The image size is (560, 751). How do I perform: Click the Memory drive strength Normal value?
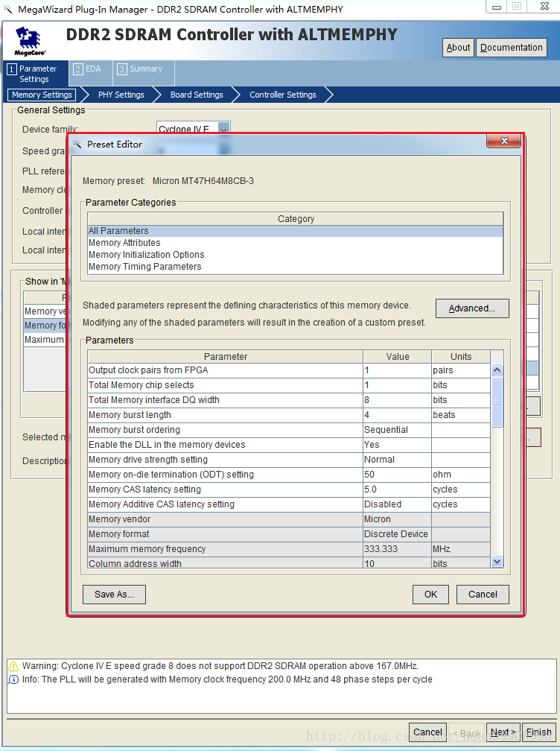[x=397, y=459]
